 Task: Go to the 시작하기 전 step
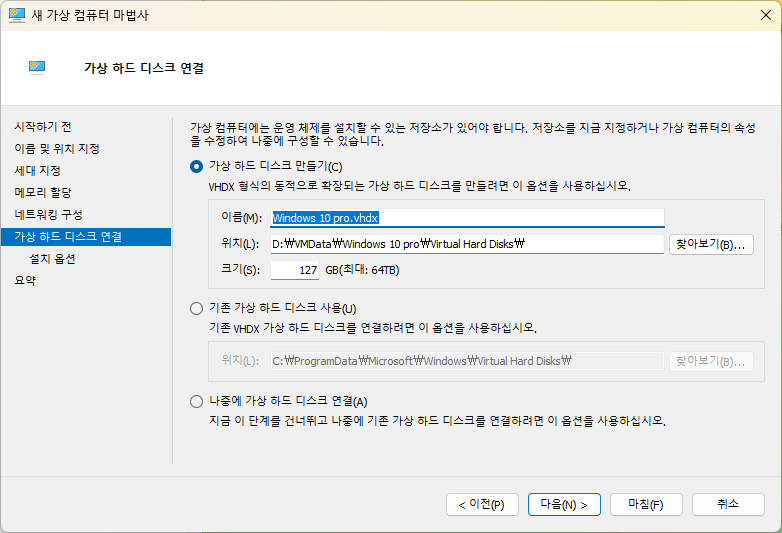pos(43,127)
